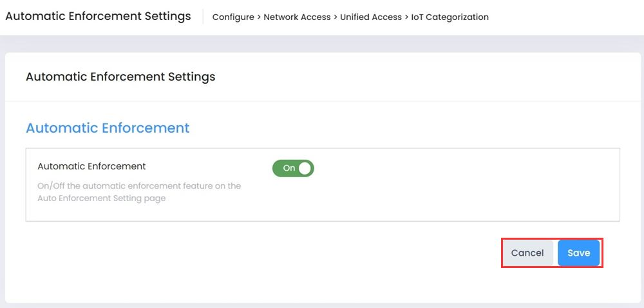Click the "On" text inside the green switch
This screenshot has height=308, width=644.
pos(289,168)
